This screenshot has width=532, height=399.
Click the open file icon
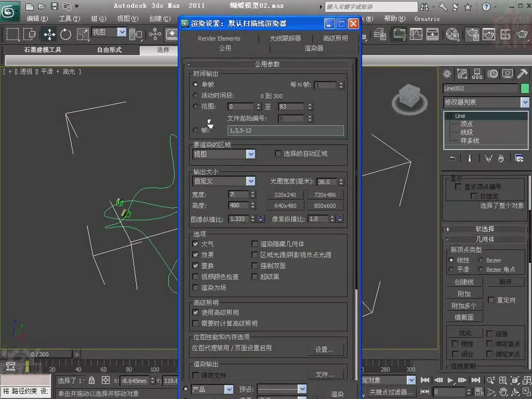coord(42,6)
